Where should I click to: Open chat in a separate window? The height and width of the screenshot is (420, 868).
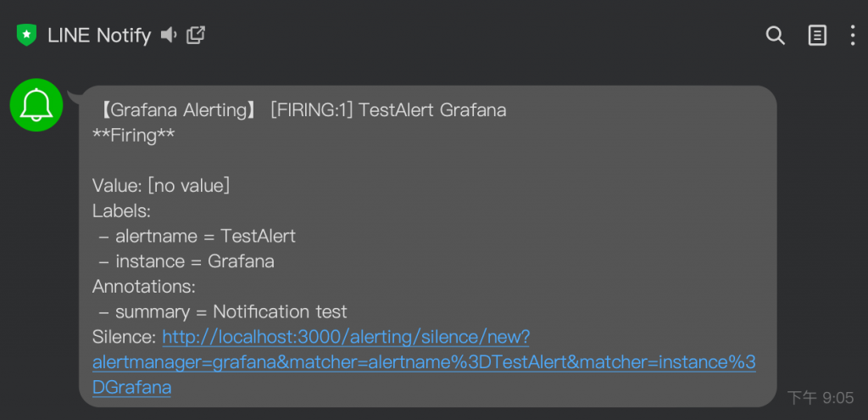(196, 35)
